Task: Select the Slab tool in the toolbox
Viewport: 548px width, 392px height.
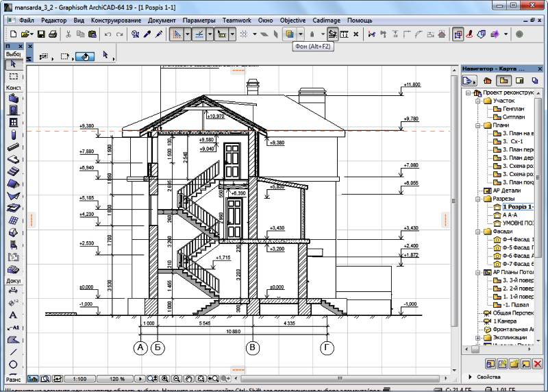Action: (13, 159)
